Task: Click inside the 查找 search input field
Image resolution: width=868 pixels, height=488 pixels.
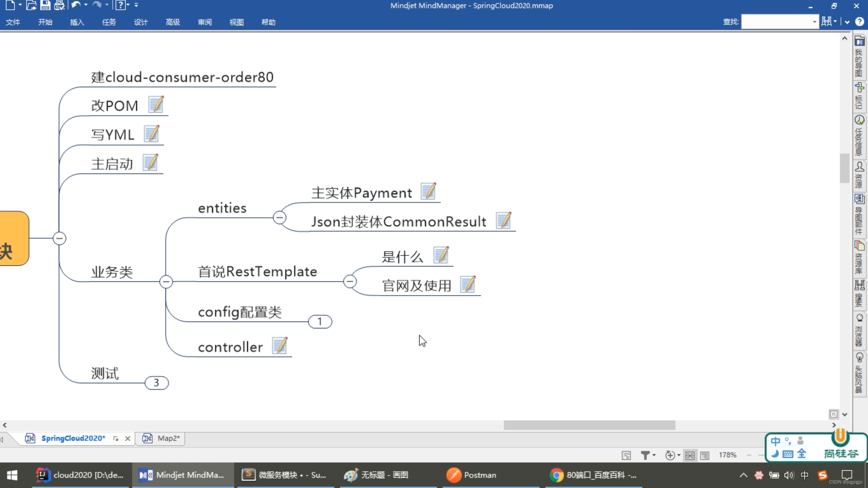Action: [776, 22]
